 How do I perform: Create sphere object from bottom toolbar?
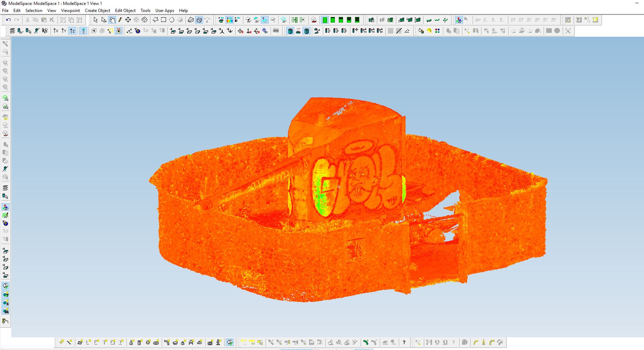click(148, 342)
